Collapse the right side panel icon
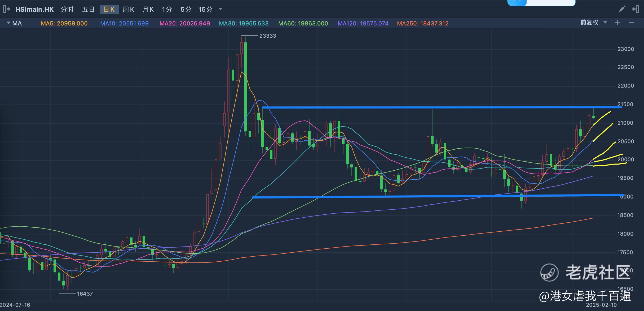 tap(636, 9)
